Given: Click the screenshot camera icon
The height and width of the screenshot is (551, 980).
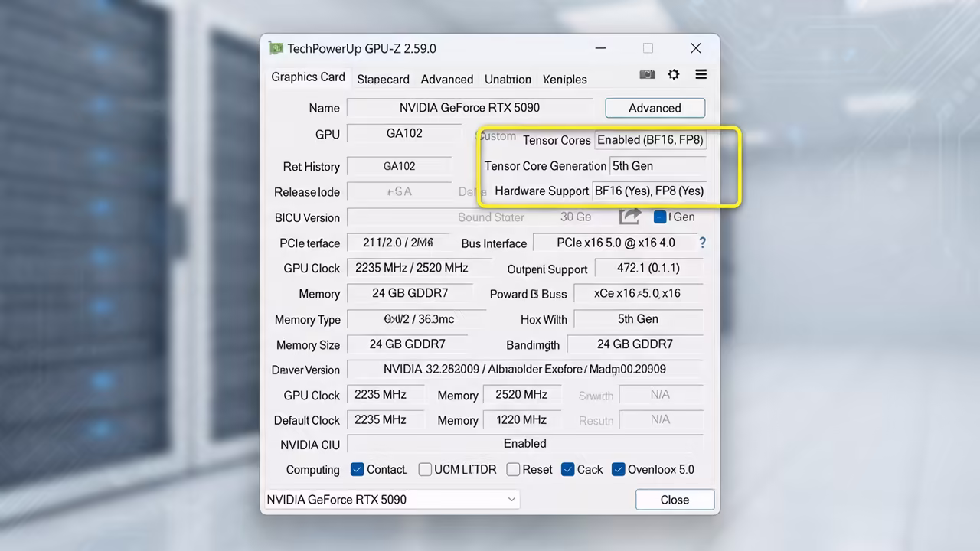Looking at the screenshot, I should (647, 74).
